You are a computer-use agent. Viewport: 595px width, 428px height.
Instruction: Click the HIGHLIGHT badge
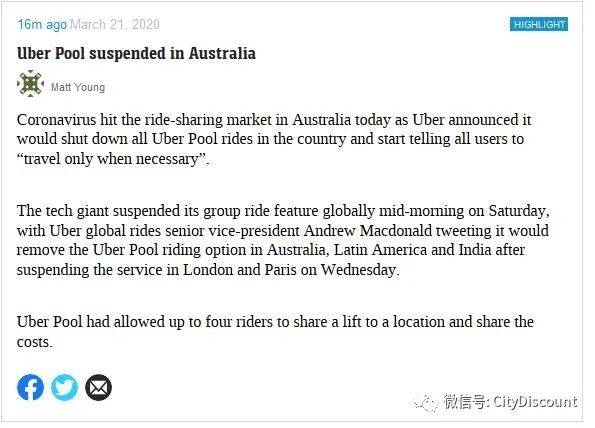click(x=538, y=24)
